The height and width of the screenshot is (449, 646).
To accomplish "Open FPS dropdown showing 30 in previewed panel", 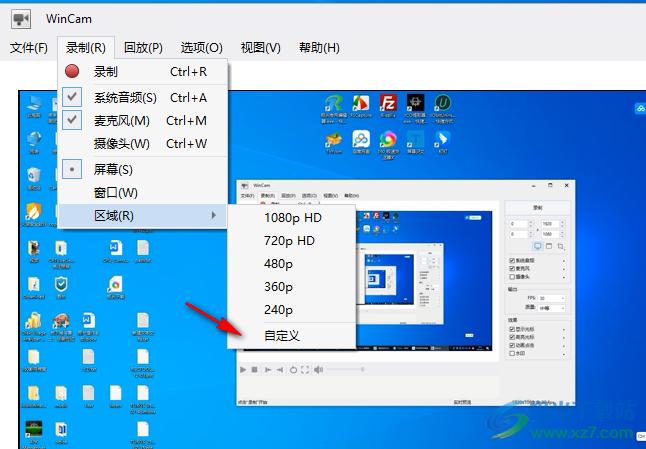I will (x=551, y=298).
